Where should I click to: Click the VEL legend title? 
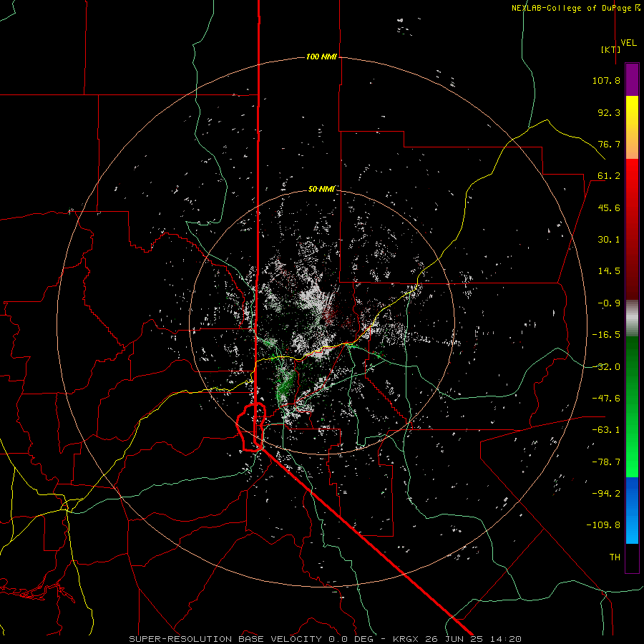point(628,43)
